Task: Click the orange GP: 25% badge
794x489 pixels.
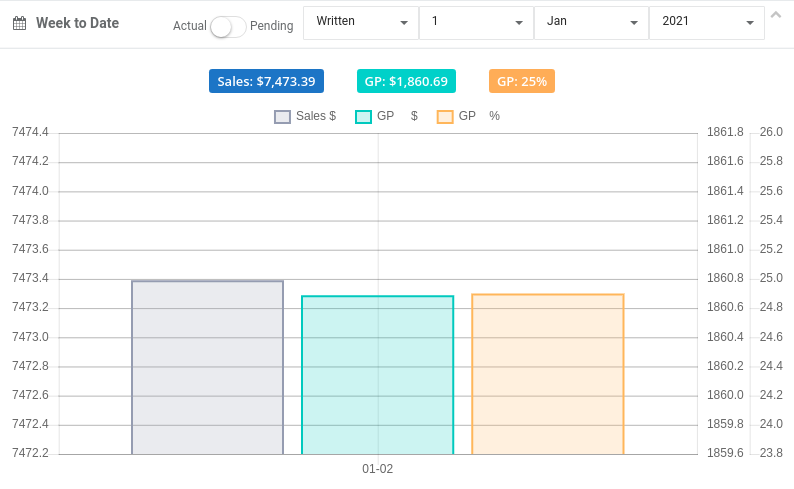Action: coord(522,81)
